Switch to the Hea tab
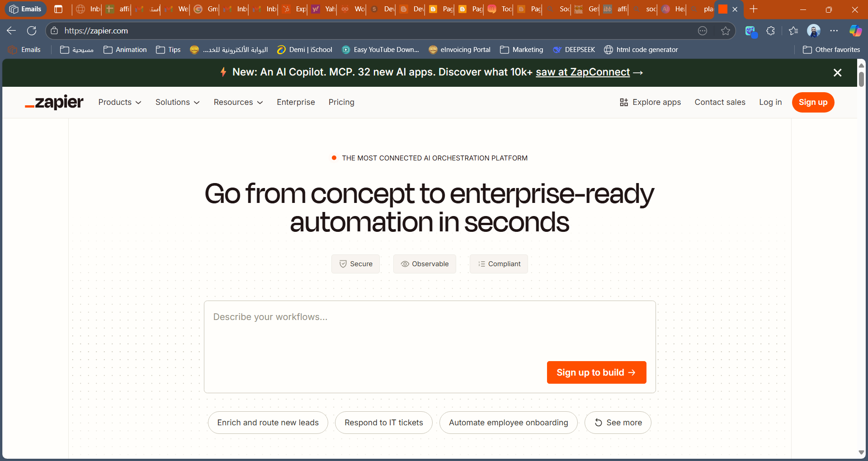The height and width of the screenshot is (461, 868). [674, 9]
